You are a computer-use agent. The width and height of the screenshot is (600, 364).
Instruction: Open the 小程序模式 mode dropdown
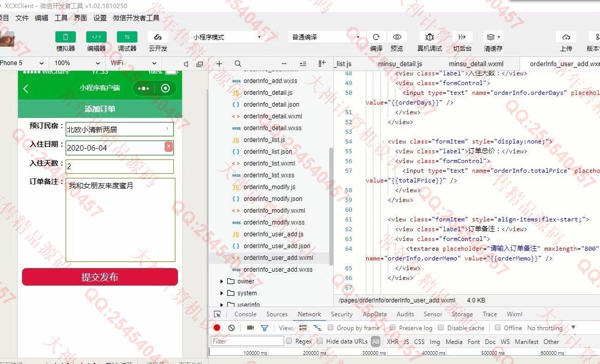[226, 37]
